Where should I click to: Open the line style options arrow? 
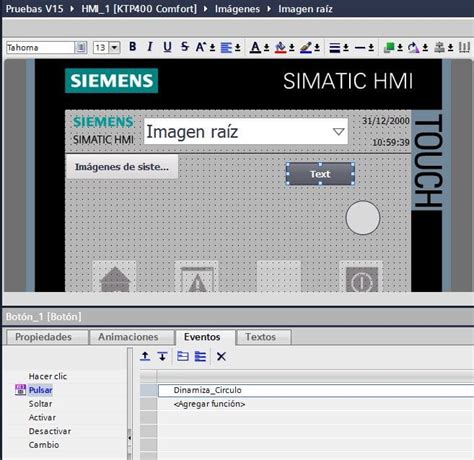pos(371,48)
